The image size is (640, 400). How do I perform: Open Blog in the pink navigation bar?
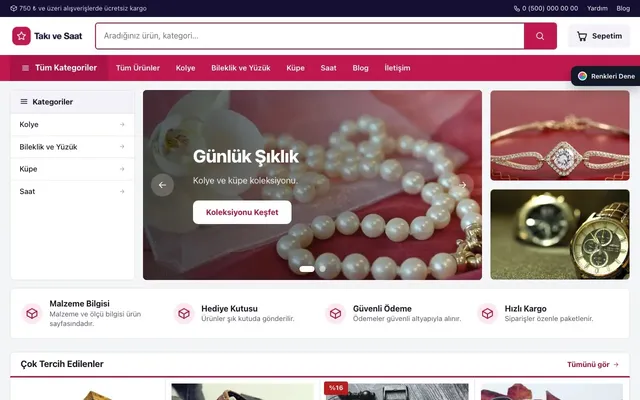360,68
